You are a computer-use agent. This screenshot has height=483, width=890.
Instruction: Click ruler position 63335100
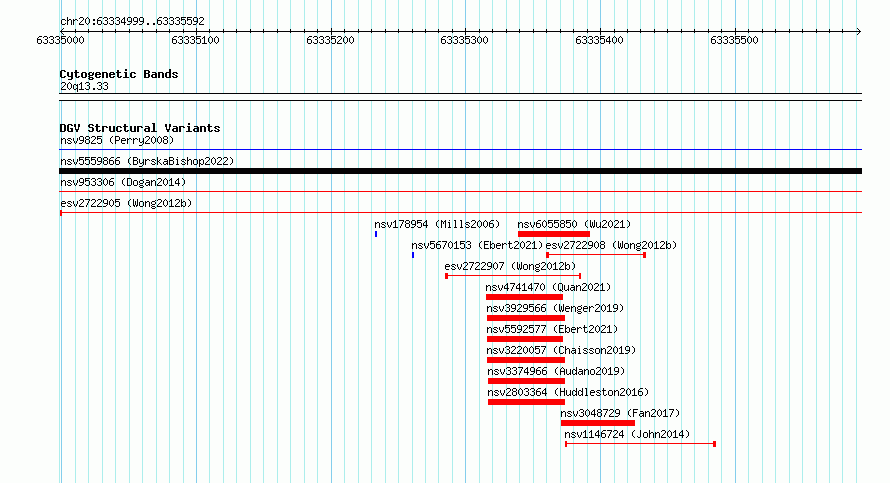point(195,40)
